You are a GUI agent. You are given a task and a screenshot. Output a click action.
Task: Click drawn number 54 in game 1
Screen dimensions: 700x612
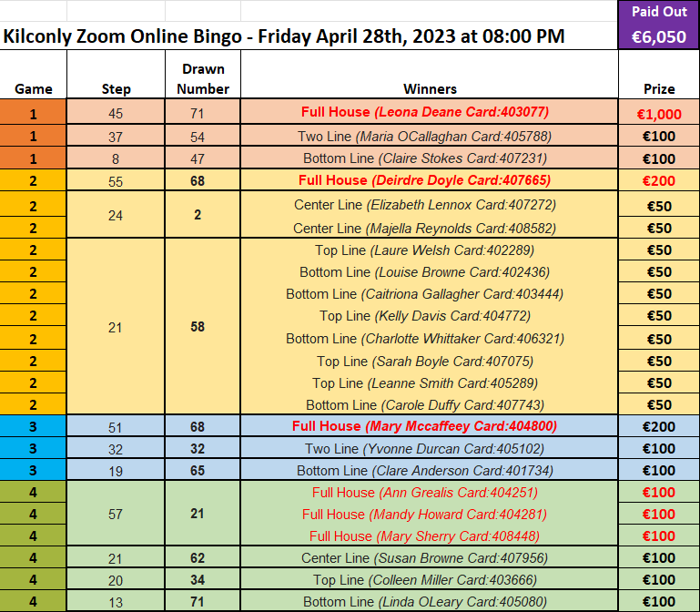click(x=203, y=136)
